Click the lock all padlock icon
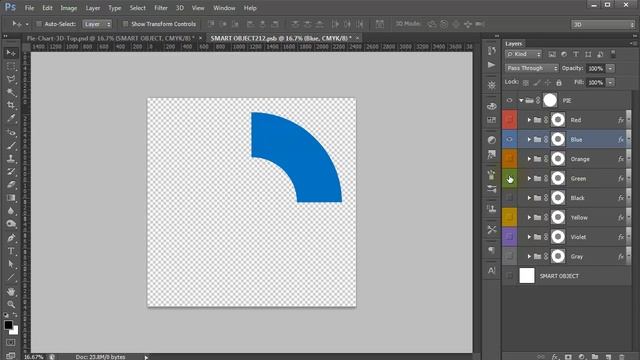 point(559,83)
